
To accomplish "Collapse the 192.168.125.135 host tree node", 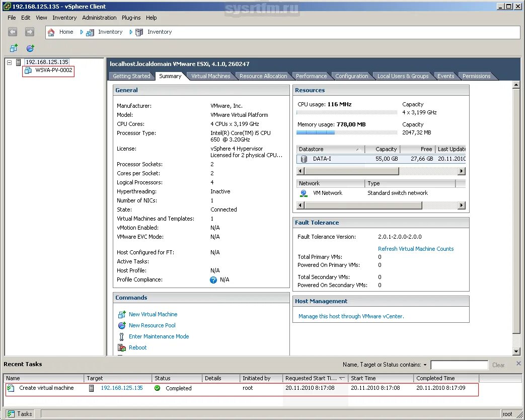I will click(10, 62).
